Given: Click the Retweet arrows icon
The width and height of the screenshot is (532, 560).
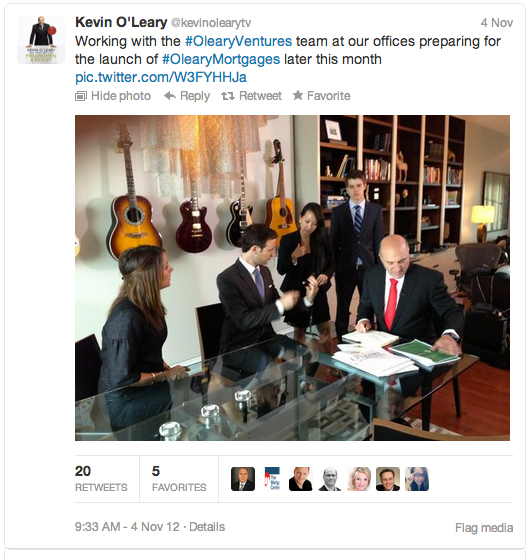Looking at the screenshot, I should coord(228,96).
